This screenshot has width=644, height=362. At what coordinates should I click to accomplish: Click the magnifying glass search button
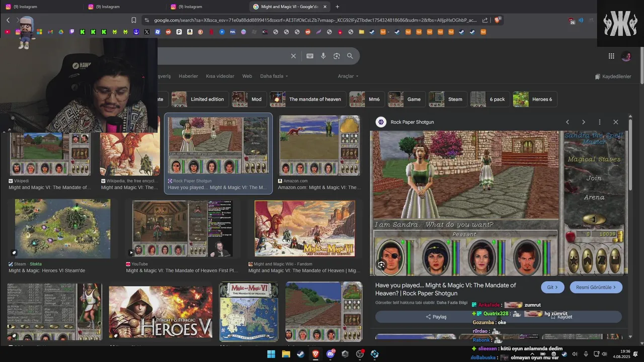(350, 56)
